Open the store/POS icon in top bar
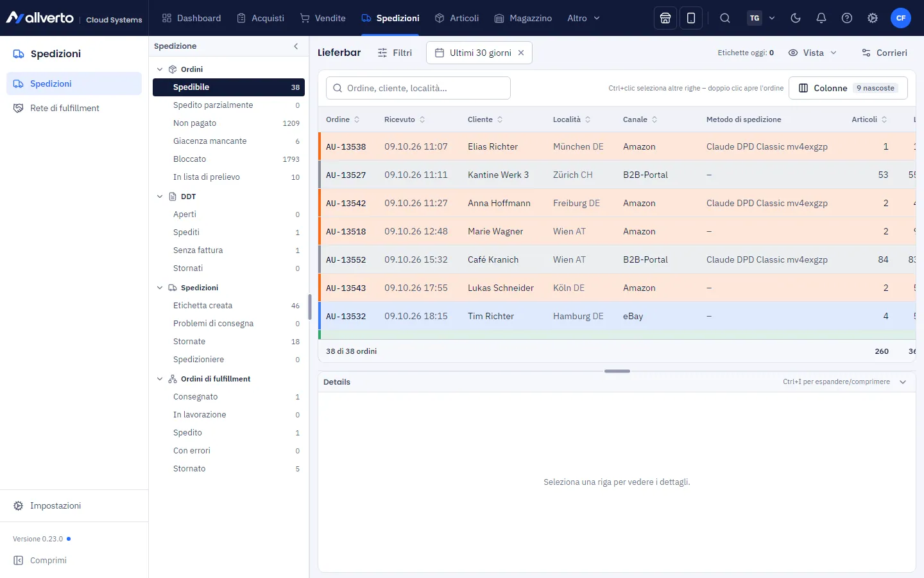Image resolution: width=924 pixels, height=578 pixels. (x=665, y=18)
